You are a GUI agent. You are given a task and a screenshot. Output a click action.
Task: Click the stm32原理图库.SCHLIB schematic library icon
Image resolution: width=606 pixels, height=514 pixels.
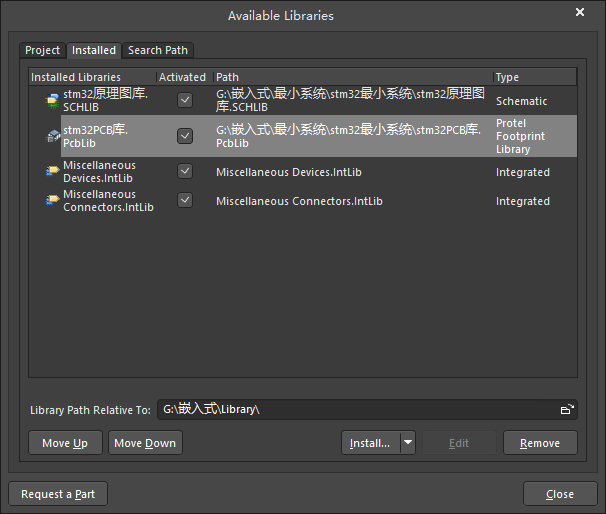click(52, 100)
